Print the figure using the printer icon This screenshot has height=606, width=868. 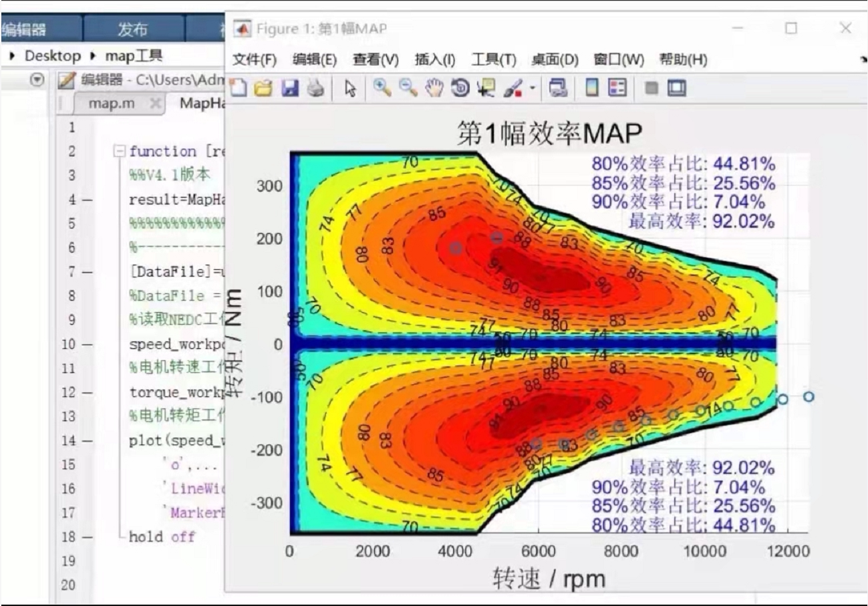pyautogui.click(x=315, y=88)
